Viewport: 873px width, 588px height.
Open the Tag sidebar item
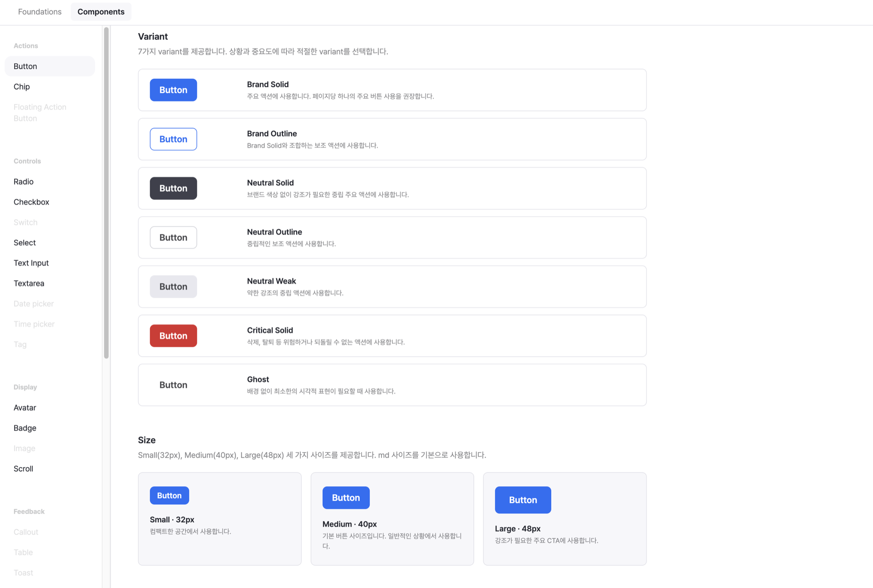[x=50, y=344]
